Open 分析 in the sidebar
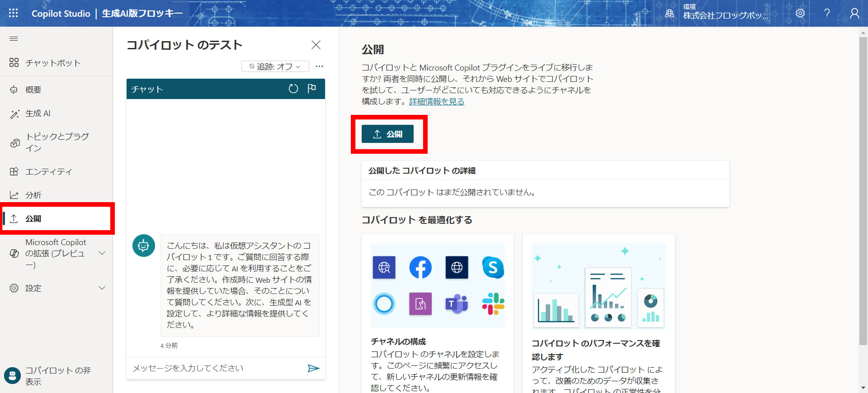 tap(56, 195)
